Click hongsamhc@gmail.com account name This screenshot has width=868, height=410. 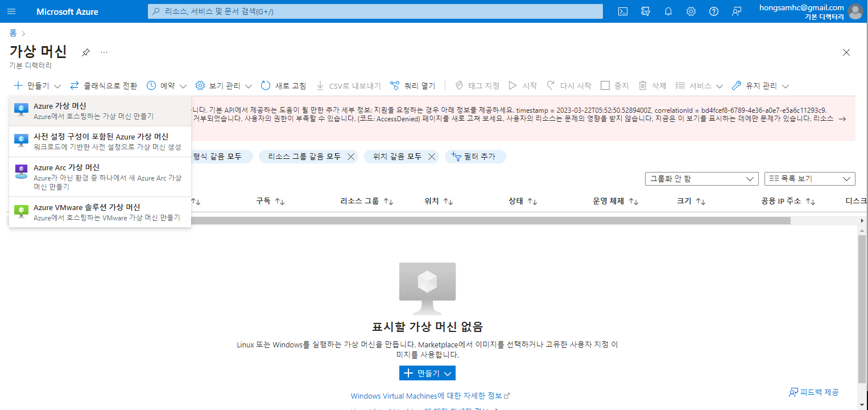click(801, 7)
